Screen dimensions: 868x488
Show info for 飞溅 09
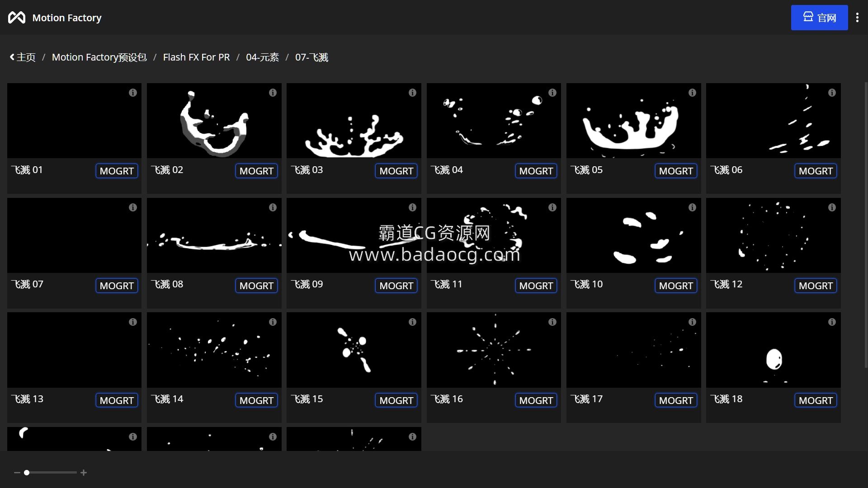pos(412,207)
